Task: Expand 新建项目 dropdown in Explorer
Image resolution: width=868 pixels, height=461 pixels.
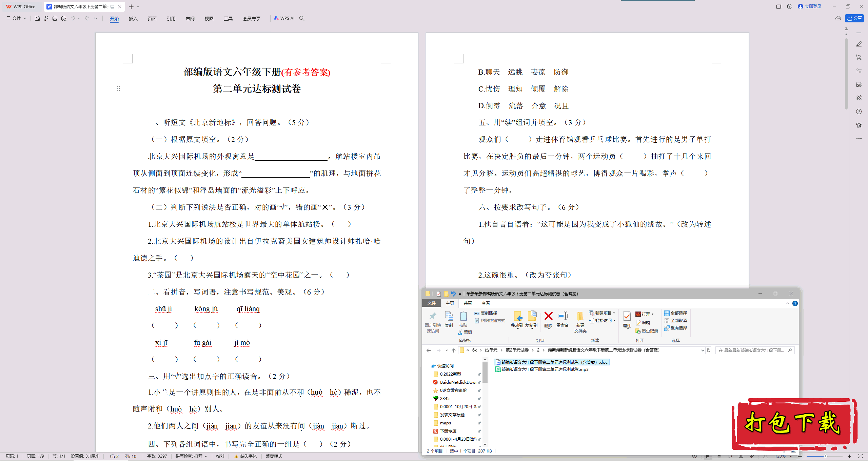Action: (614, 313)
